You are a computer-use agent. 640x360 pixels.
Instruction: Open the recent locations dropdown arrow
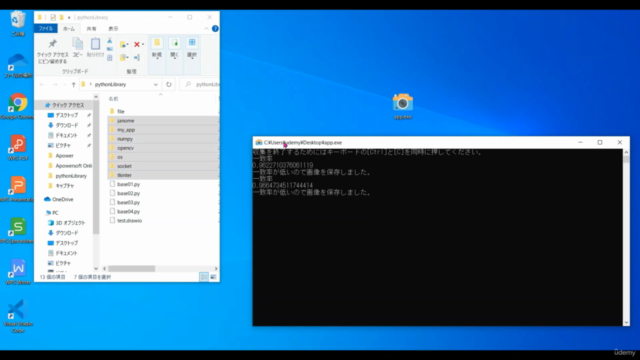tap(64, 84)
